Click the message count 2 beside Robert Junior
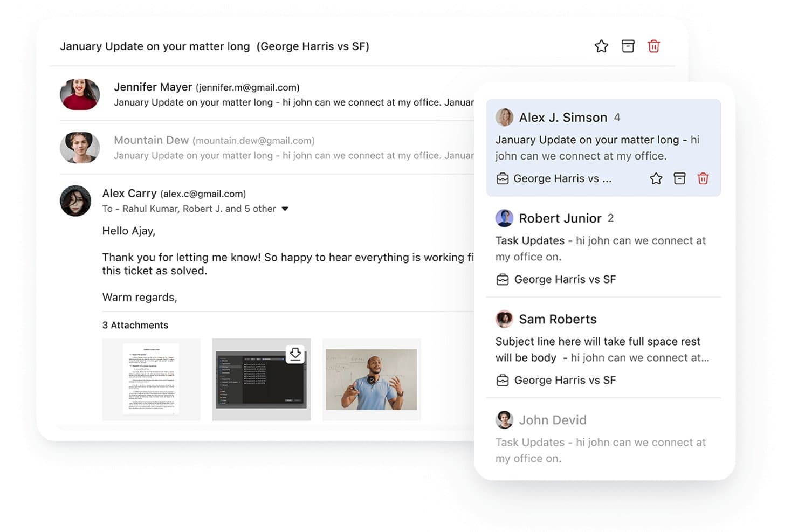This screenshot has height=532, width=798. point(610,218)
